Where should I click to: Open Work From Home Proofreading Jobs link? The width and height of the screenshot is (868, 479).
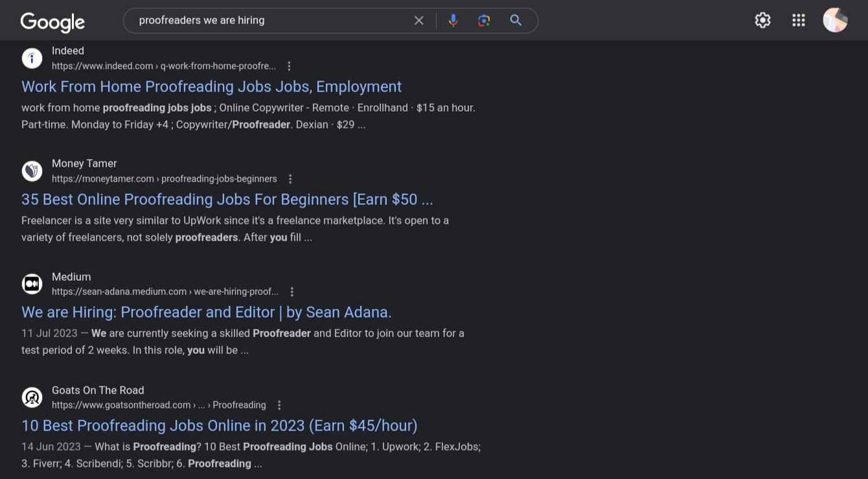coord(212,87)
